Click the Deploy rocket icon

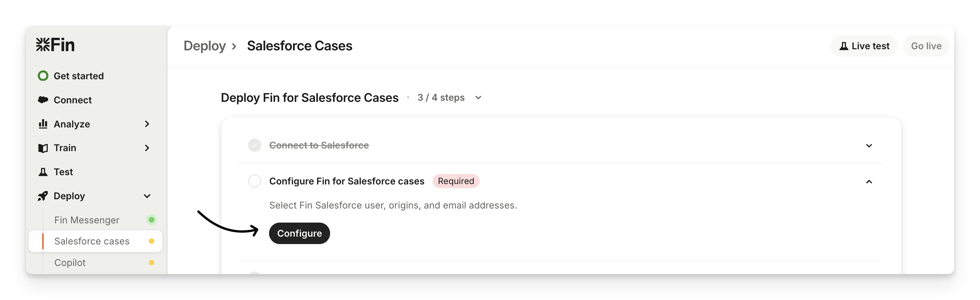tap(43, 196)
